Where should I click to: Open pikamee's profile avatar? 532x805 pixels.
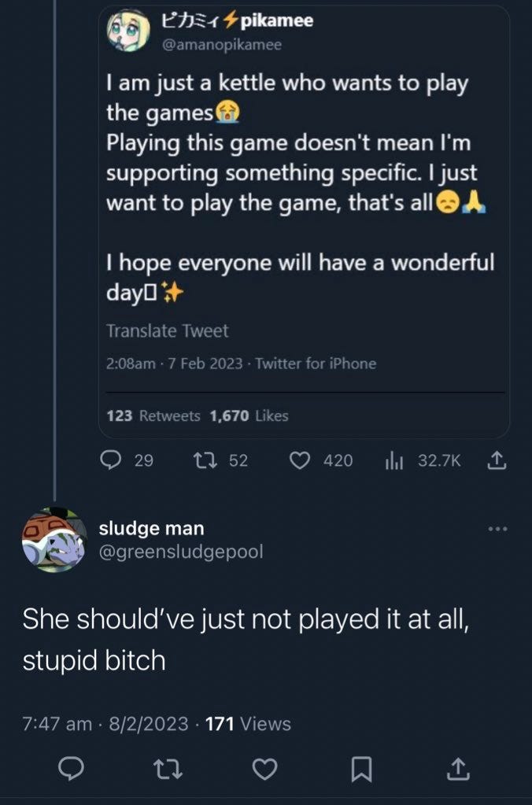tap(128, 30)
